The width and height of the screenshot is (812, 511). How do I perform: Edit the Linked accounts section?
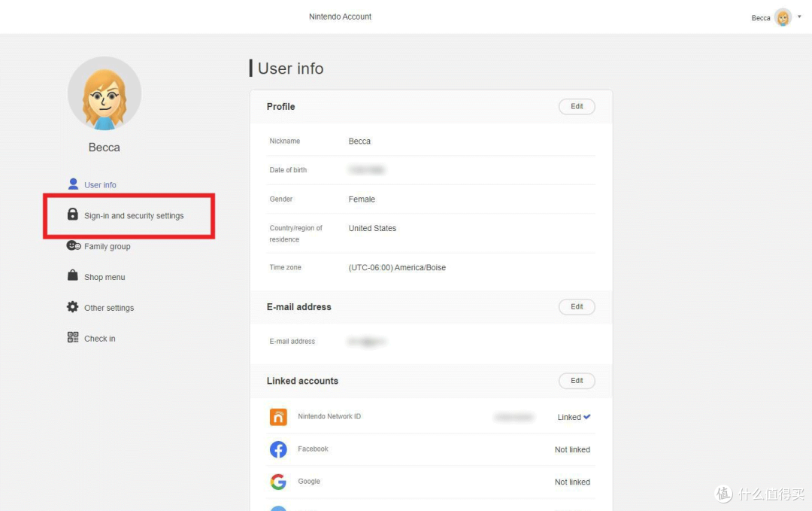[x=577, y=381]
